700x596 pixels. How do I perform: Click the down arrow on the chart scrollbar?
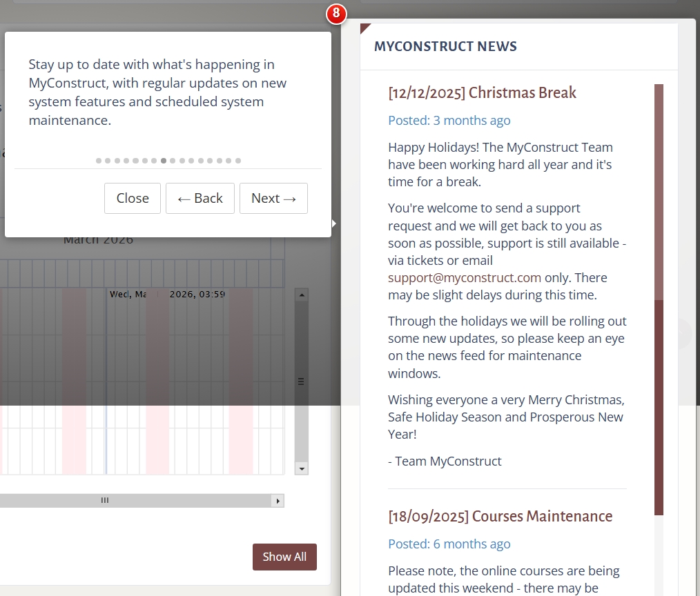pos(301,468)
